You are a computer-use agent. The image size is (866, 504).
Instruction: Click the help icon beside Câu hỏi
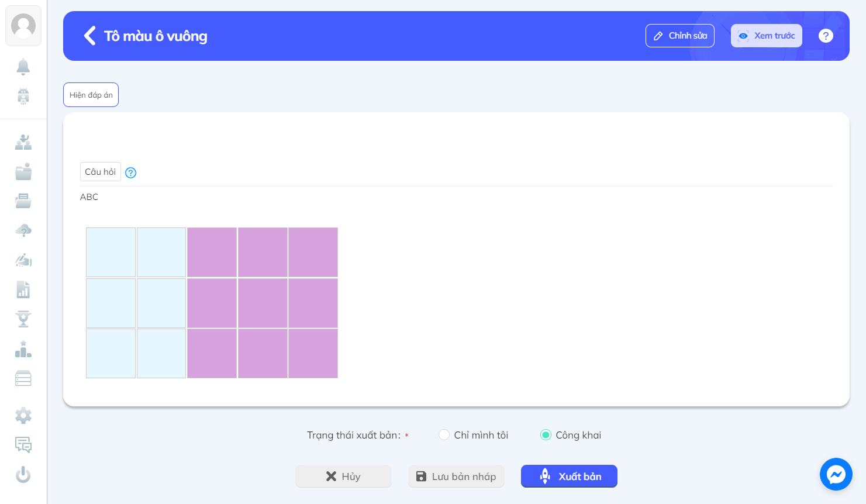click(131, 172)
